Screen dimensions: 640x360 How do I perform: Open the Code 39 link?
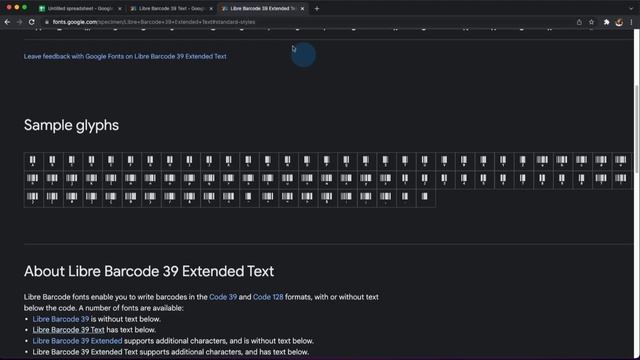tap(223, 297)
